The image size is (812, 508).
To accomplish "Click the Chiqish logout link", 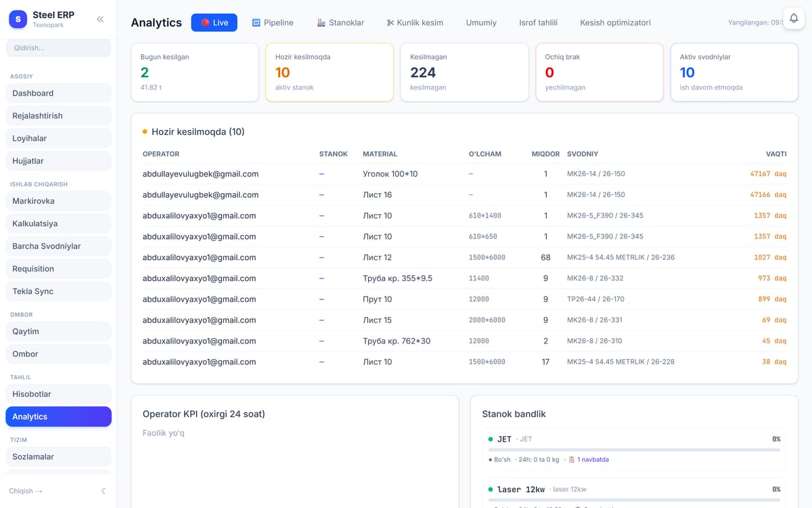I will point(26,491).
